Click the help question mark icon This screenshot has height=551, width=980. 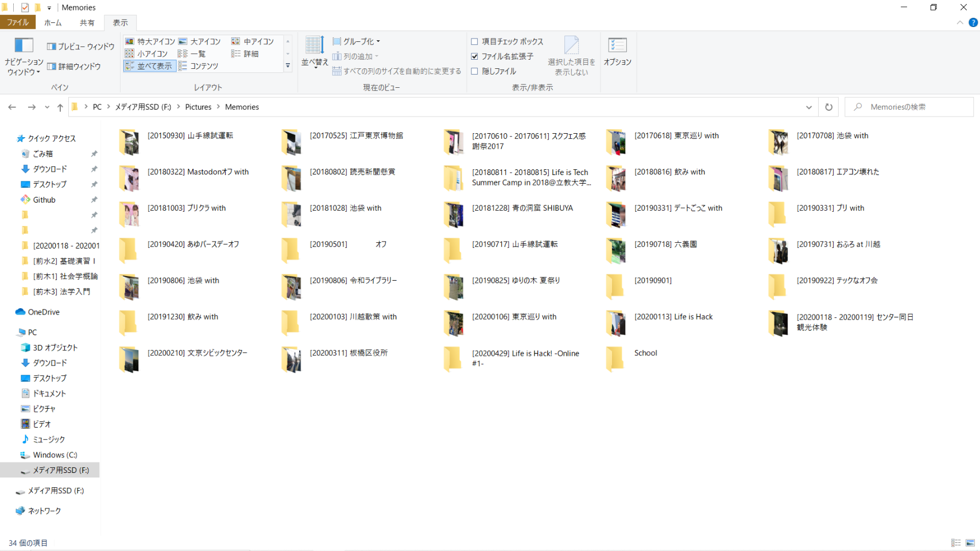[x=973, y=22]
